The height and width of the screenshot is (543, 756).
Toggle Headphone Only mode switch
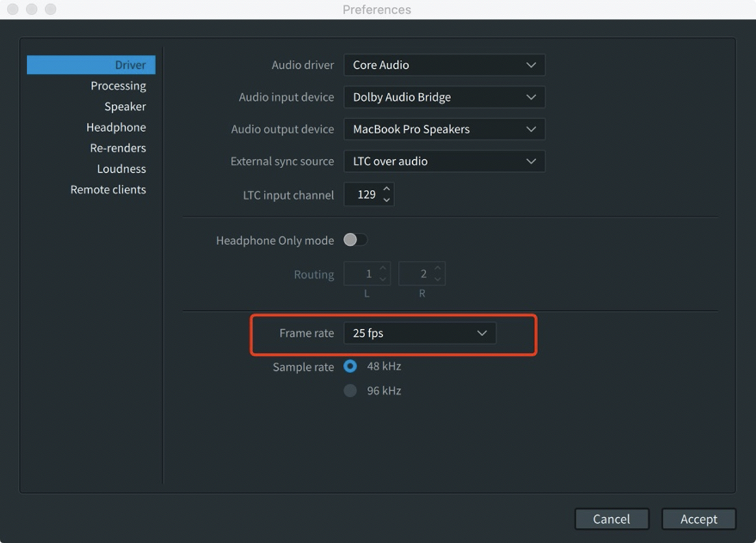[x=355, y=240]
